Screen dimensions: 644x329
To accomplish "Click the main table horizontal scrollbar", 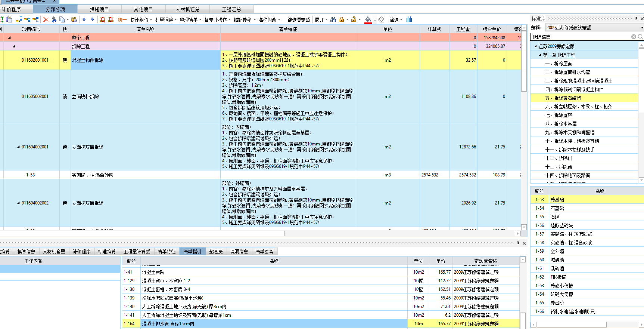I will [142, 234].
